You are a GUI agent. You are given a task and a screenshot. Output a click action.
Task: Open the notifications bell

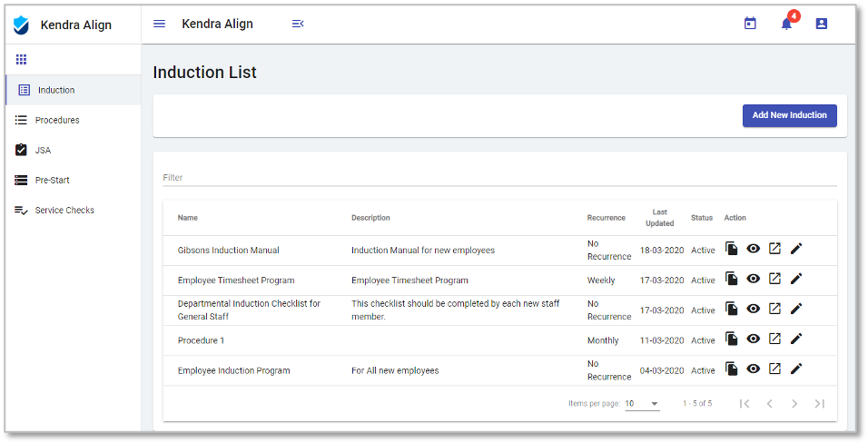[x=786, y=24]
